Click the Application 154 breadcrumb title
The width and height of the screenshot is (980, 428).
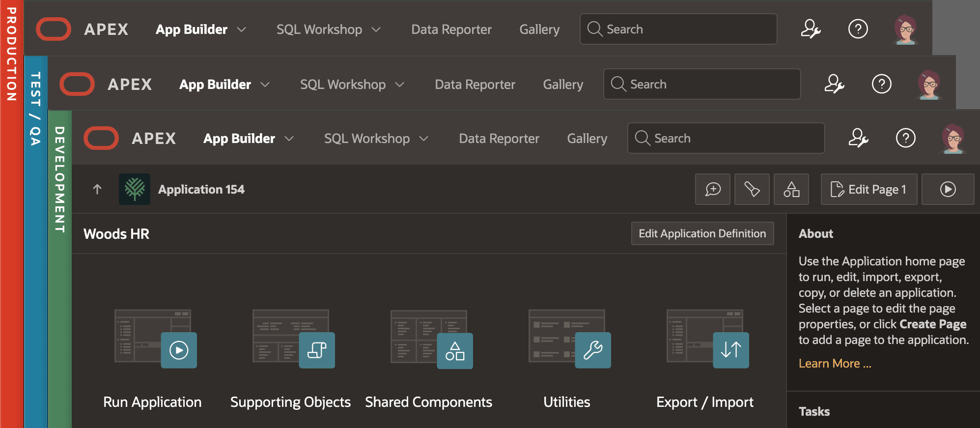coord(201,189)
